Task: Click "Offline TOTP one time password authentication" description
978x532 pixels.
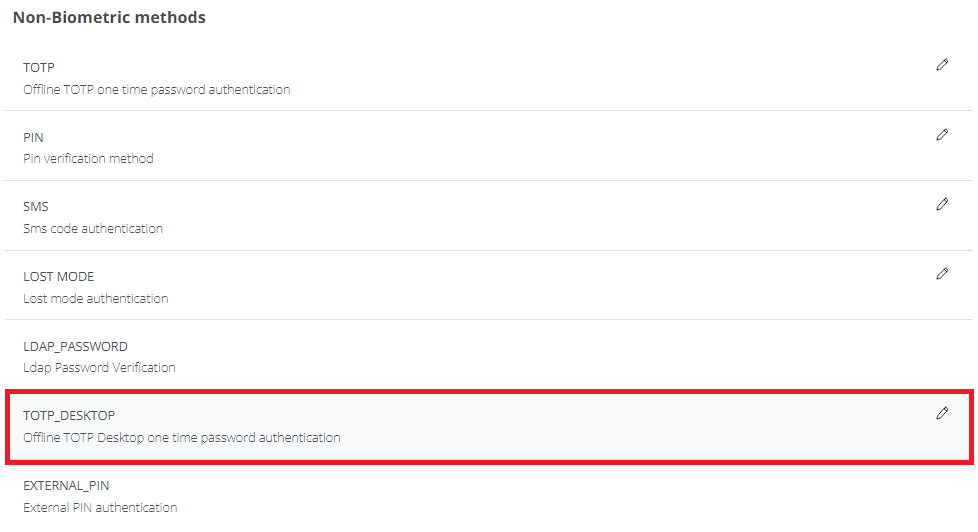Action: [x=157, y=90]
